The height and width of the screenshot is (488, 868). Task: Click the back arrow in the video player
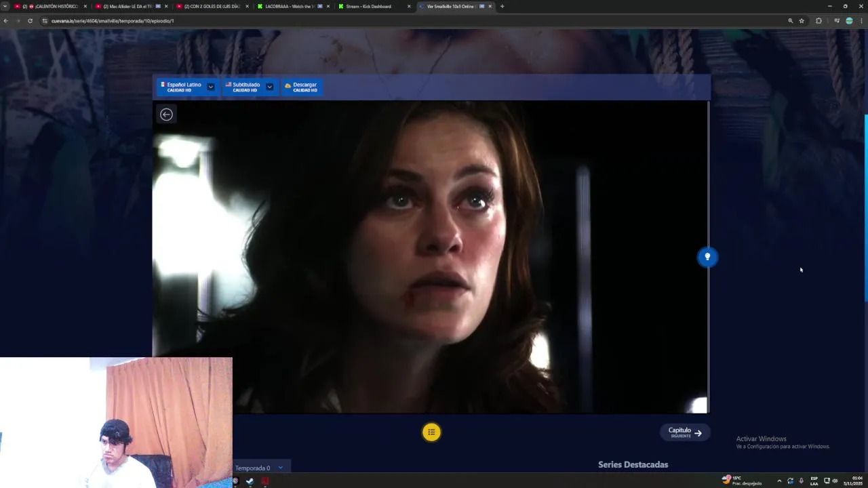pyautogui.click(x=166, y=115)
